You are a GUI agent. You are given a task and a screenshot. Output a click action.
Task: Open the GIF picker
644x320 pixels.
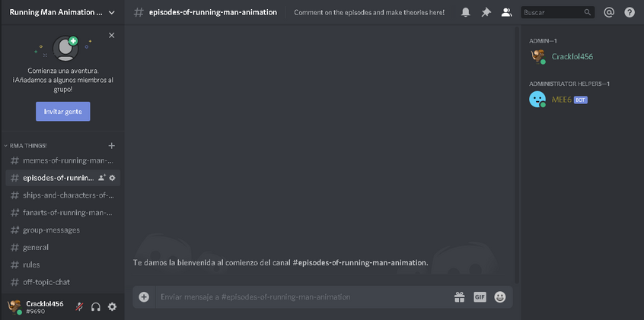point(480,297)
